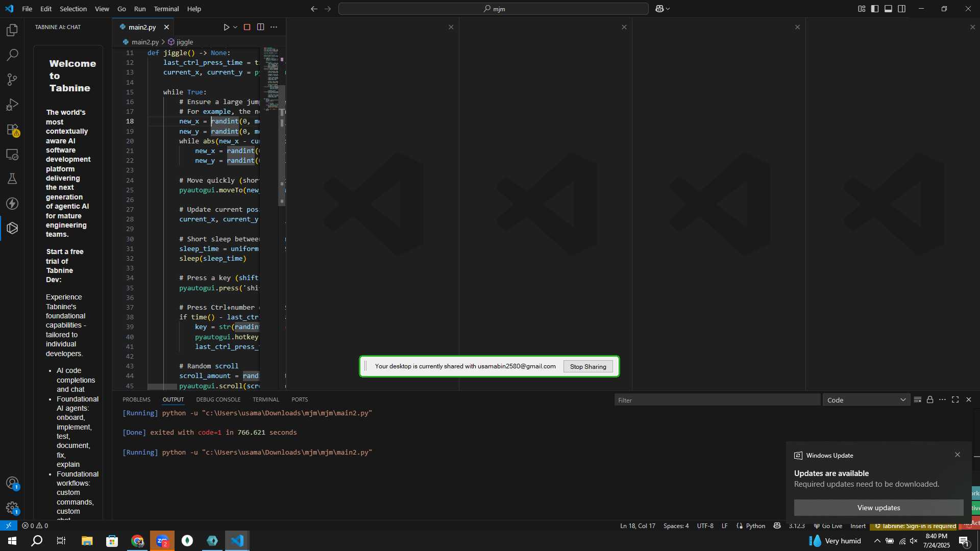Expand the Run button dropdown arrow
Screen dimensions: 980x551
(235, 27)
